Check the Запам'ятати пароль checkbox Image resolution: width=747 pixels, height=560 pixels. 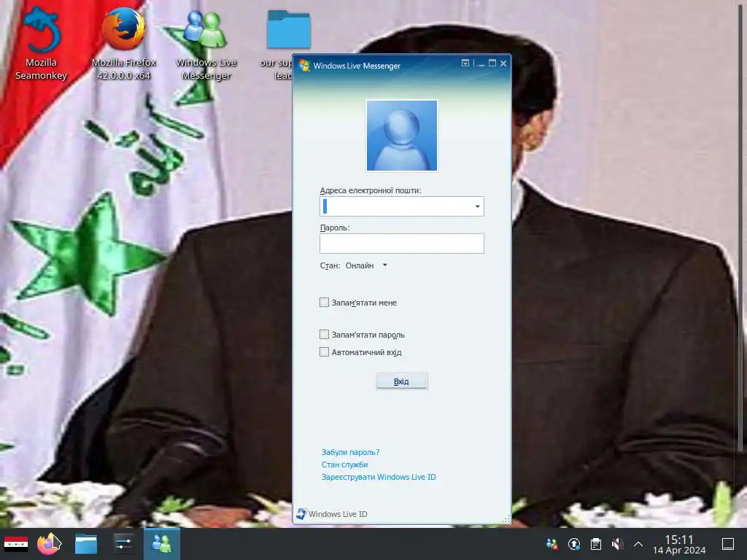[324, 335]
